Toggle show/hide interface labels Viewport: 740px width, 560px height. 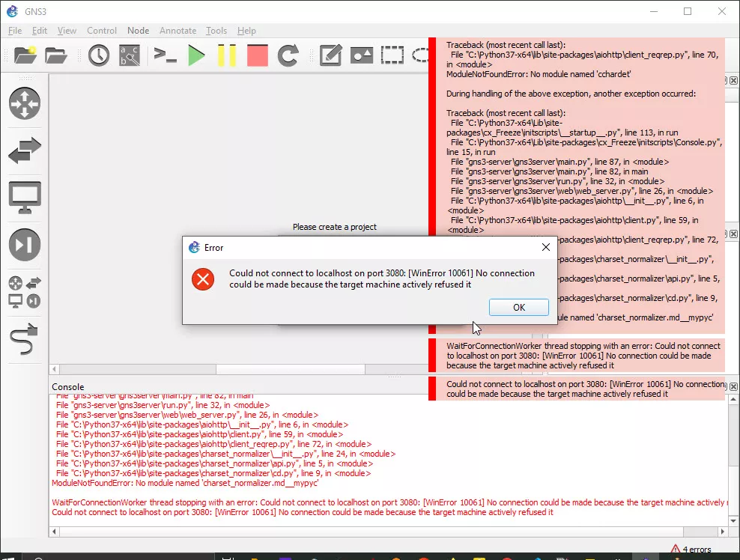(130, 55)
